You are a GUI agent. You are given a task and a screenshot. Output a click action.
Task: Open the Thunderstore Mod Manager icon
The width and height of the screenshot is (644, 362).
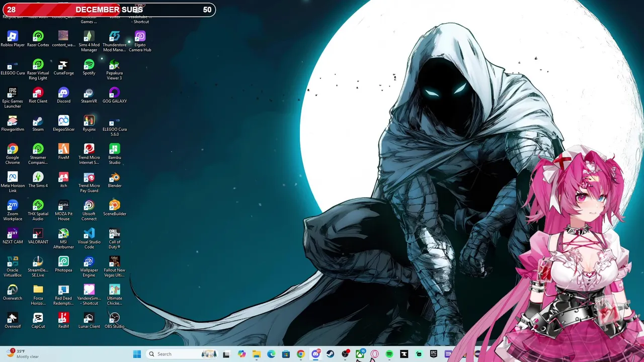pyautogui.click(x=115, y=42)
